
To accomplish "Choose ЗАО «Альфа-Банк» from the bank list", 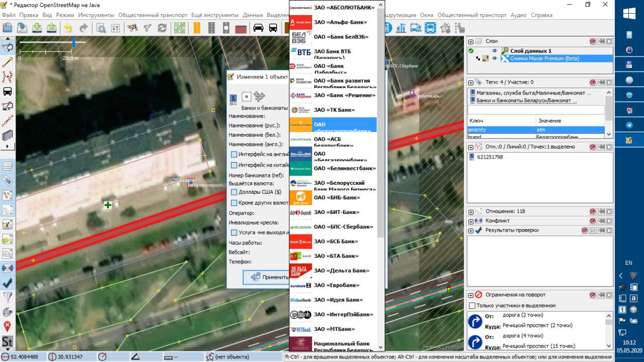I will click(x=333, y=22).
